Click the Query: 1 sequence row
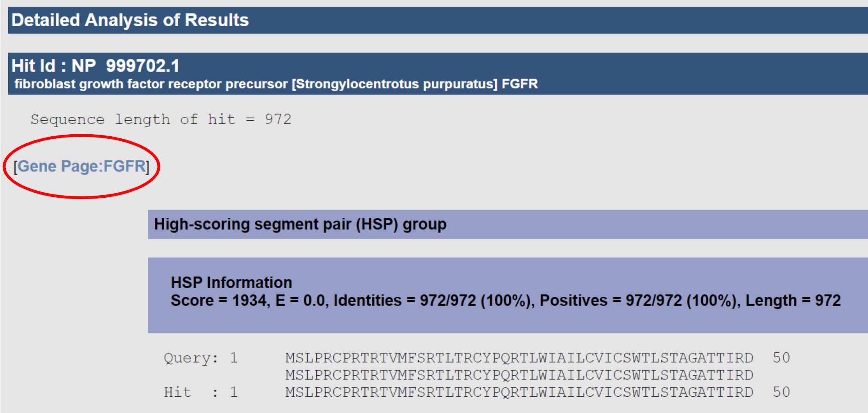Screen dimensions: 868x413 click(x=477, y=358)
